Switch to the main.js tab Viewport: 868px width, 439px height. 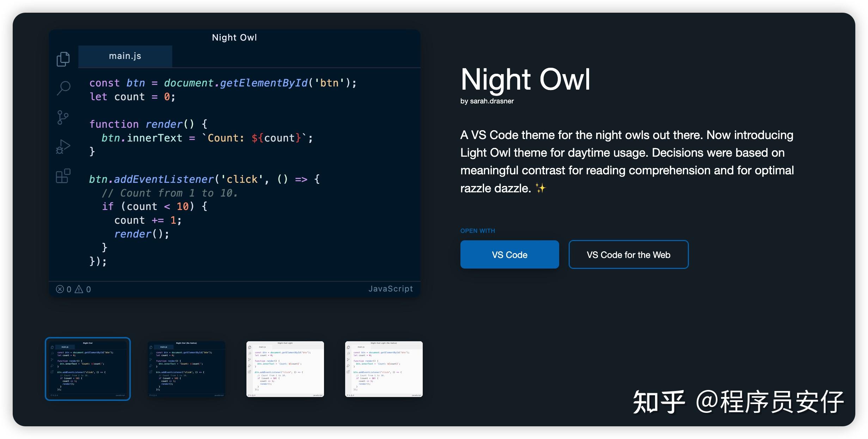[125, 56]
